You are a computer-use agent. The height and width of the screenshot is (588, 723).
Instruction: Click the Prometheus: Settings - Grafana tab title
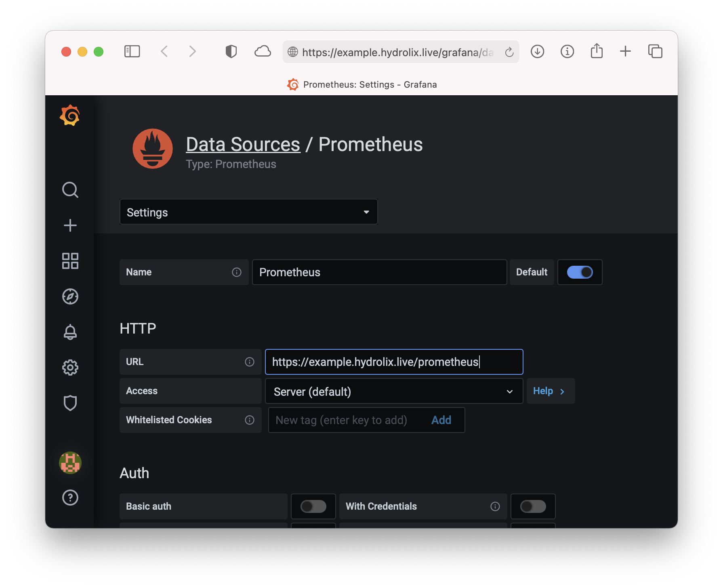[370, 85]
